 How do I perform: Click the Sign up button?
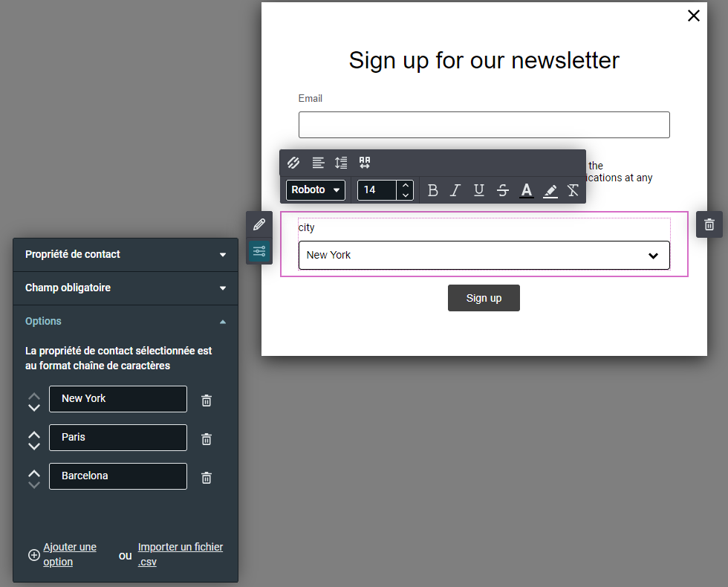[x=484, y=298]
